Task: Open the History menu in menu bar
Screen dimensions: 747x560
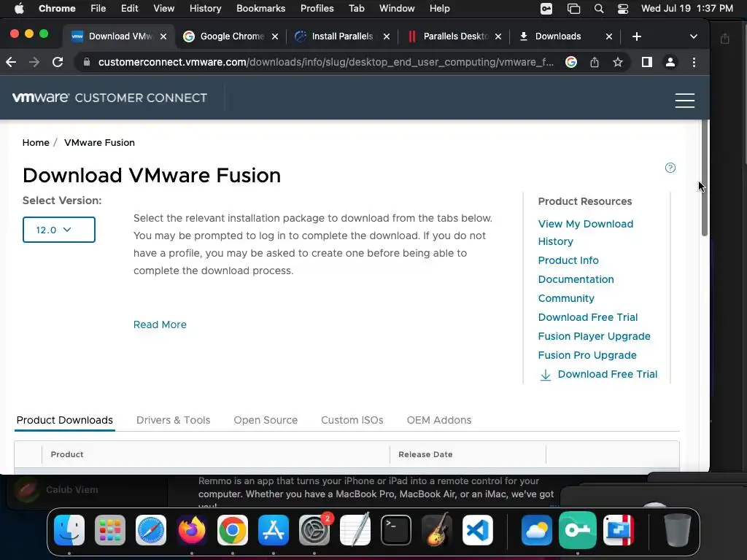Action: tap(205, 9)
